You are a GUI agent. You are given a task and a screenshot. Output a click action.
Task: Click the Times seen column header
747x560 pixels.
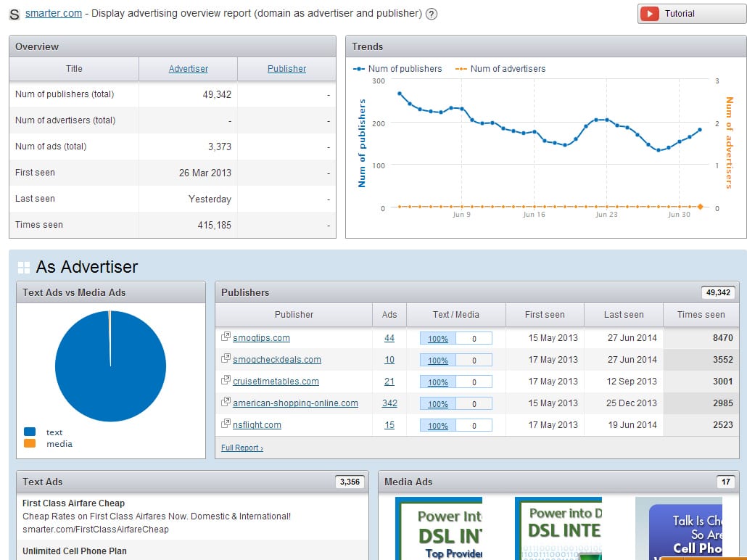[x=701, y=315]
